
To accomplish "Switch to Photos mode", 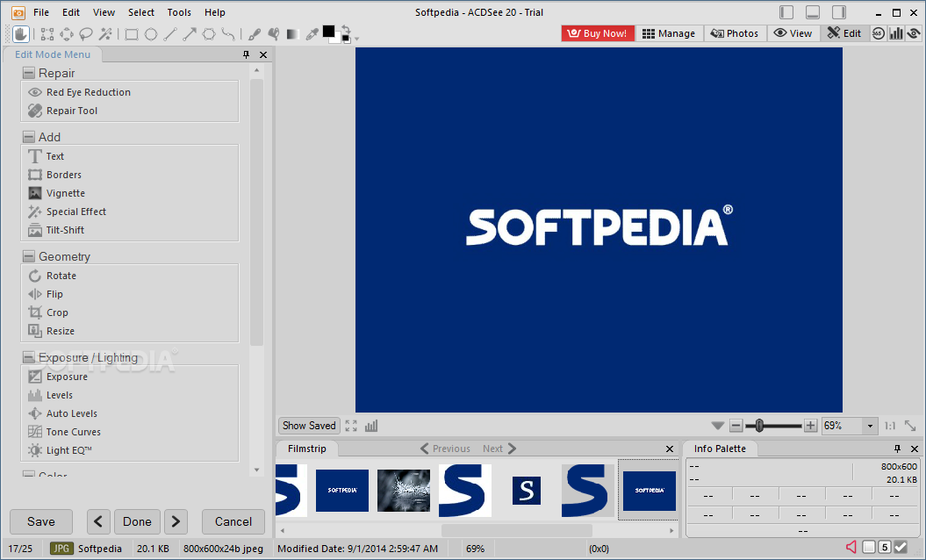I will tap(736, 33).
